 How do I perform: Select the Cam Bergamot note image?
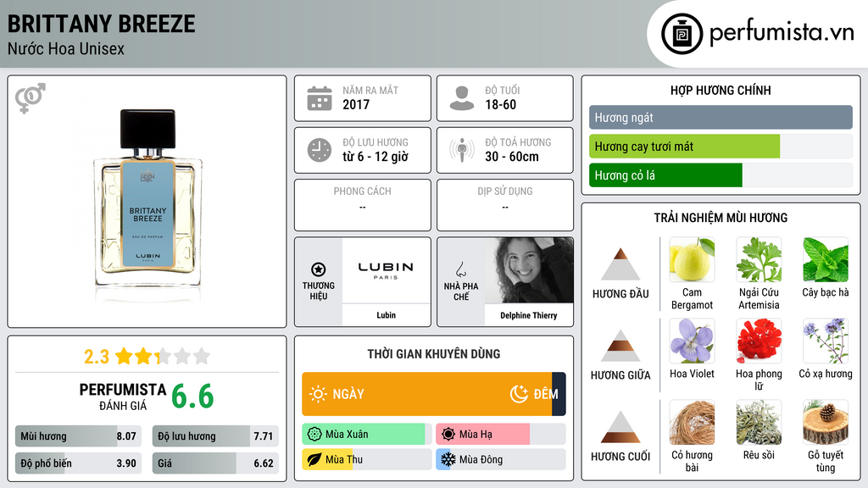(692, 259)
